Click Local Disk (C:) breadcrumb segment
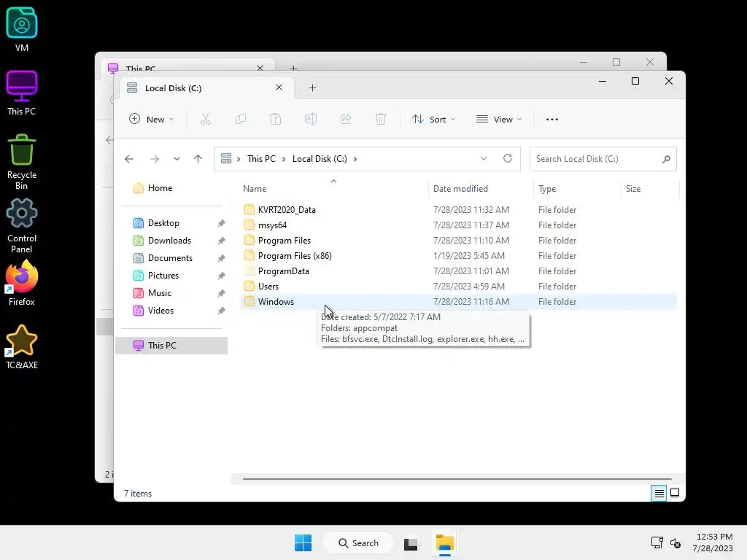 [x=320, y=159]
